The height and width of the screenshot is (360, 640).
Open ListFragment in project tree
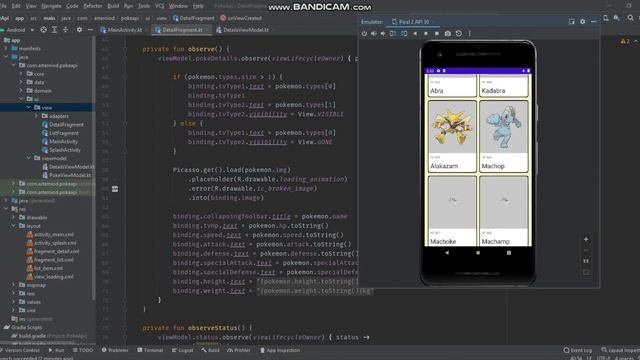60,133
